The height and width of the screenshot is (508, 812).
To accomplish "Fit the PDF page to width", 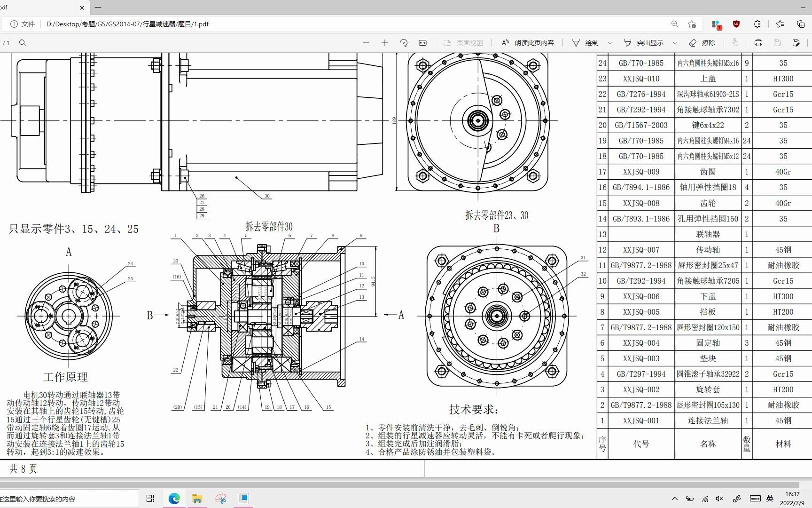I will (x=422, y=43).
